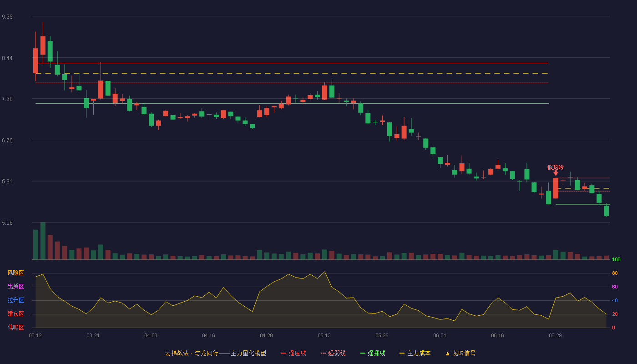637x364 pixels.
Task: Click the 风险区 zone label
Action: coord(15,273)
